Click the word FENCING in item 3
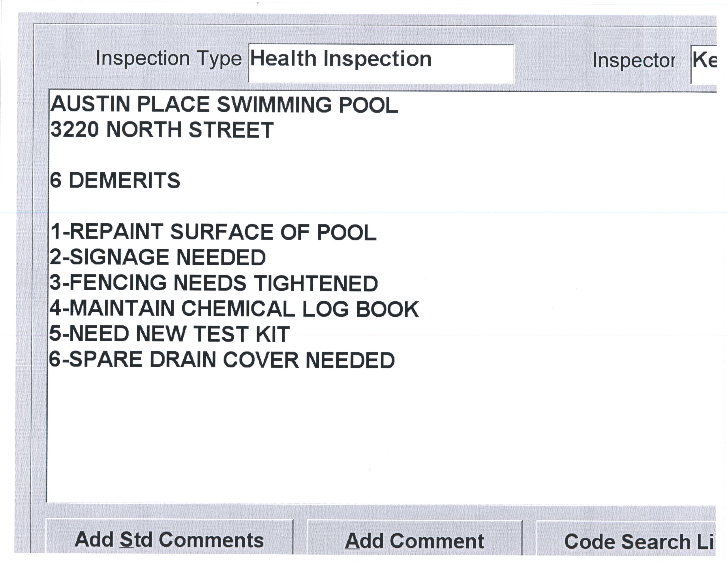Screen dimensions: 728x563 point(118,283)
